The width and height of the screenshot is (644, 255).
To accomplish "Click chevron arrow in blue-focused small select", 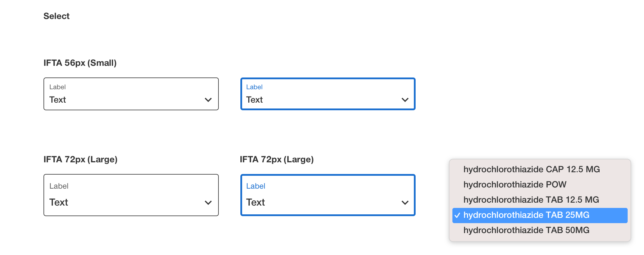I will (405, 100).
